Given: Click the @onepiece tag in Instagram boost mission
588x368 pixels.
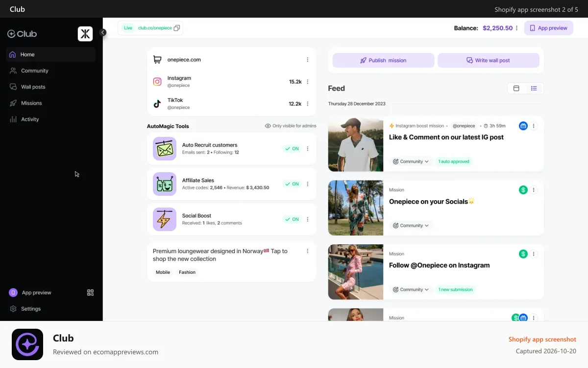Looking at the screenshot, I should click(464, 126).
